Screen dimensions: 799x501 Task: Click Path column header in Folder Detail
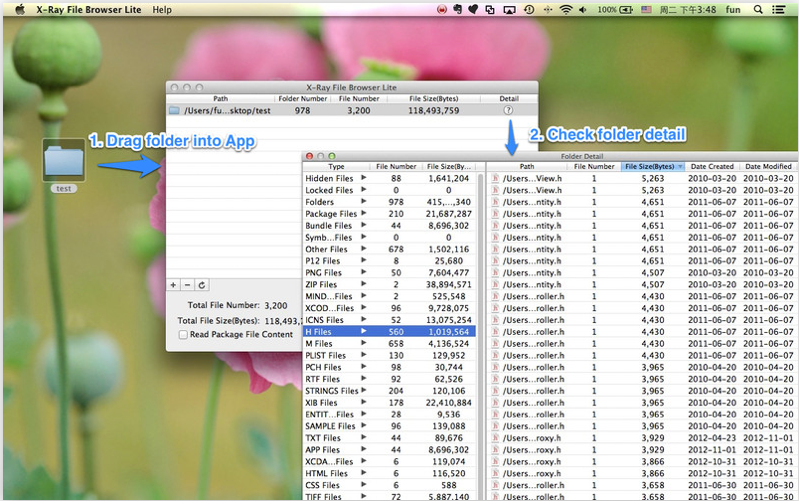(x=527, y=166)
